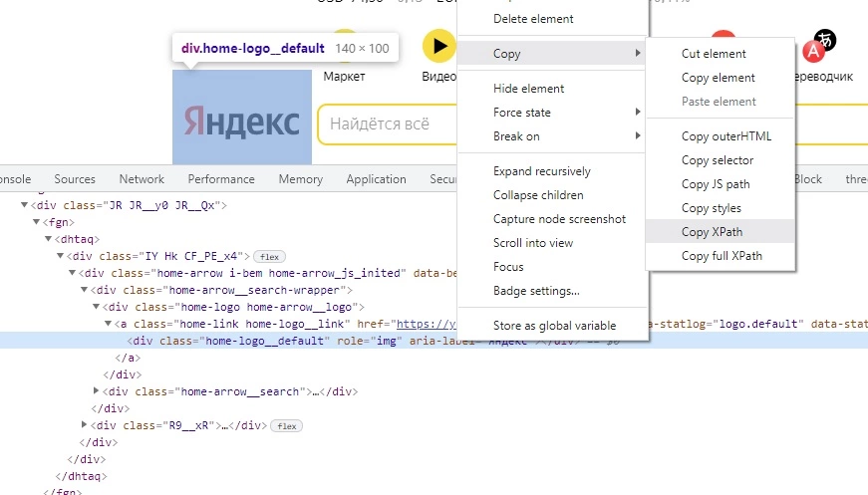This screenshot has width=868, height=495.
Task: Choose Cut element in submenu
Action: click(721, 54)
